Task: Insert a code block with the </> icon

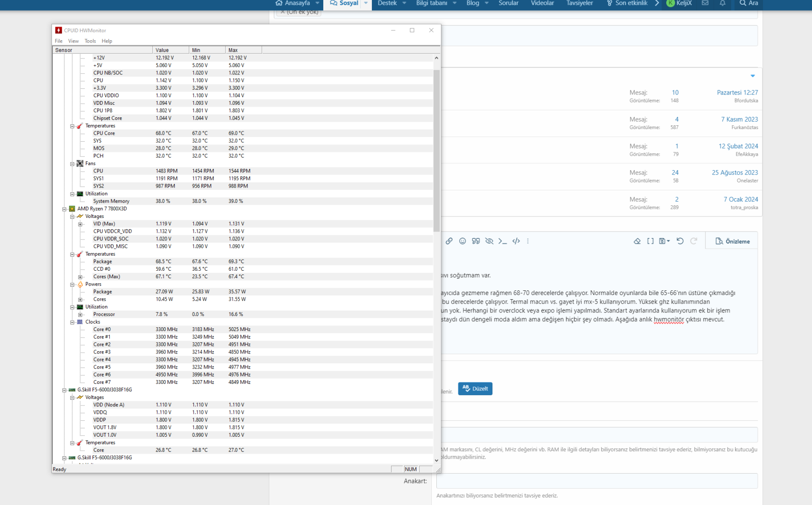Action: (516, 241)
